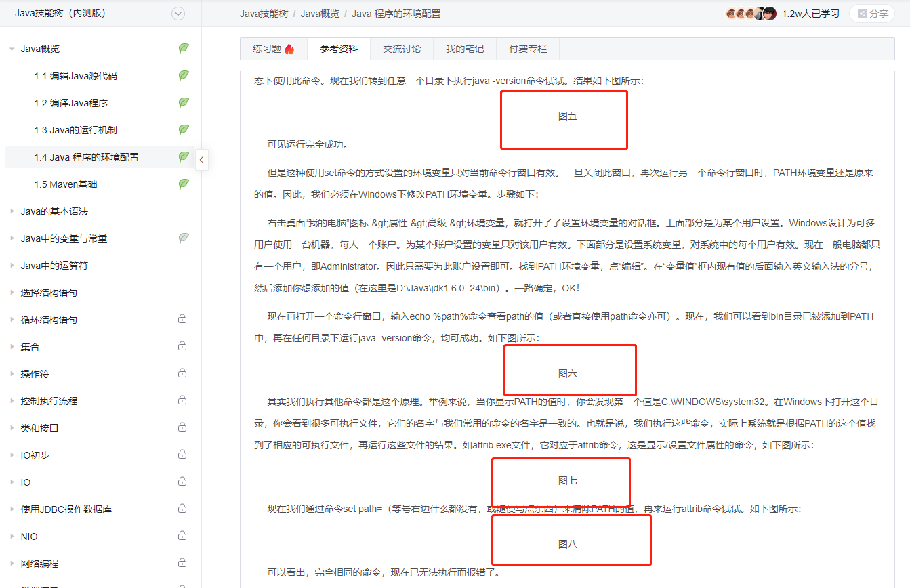Open lesson 1.5 Maven基础
Image resolution: width=910 pixels, height=588 pixels.
pos(66,184)
